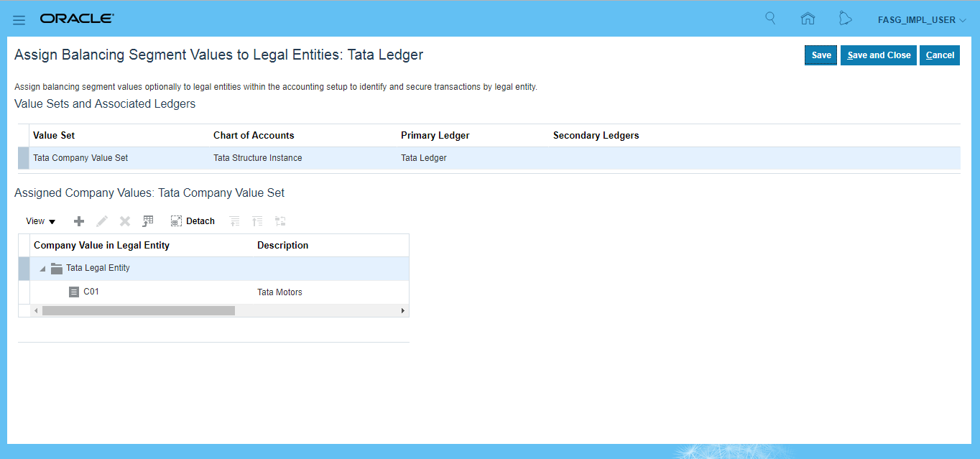Click the Detach table button
Viewport: 980px width, 459px height.
(193, 221)
